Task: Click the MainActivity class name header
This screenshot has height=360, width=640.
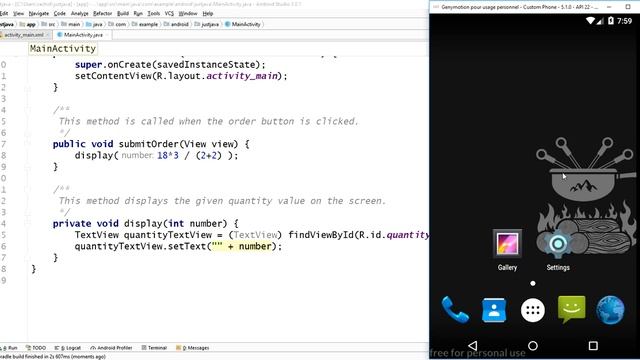Action: (x=63, y=49)
